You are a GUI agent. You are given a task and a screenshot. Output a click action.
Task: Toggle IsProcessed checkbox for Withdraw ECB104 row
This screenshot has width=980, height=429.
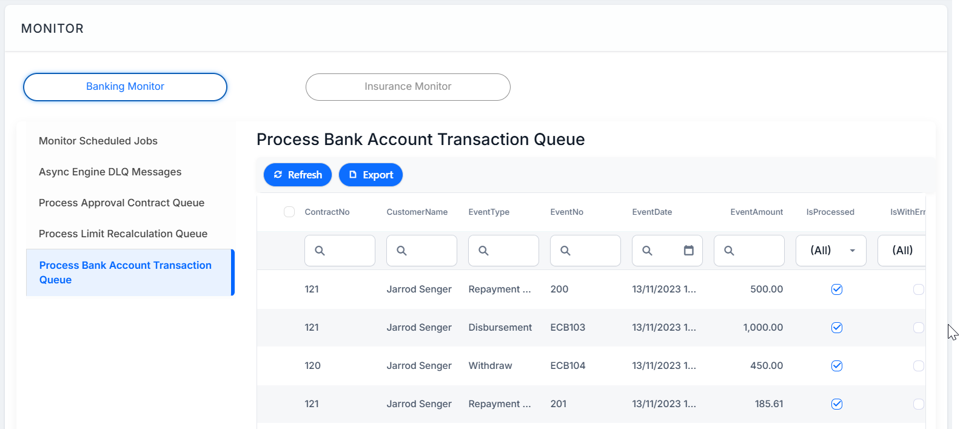click(837, 366)
